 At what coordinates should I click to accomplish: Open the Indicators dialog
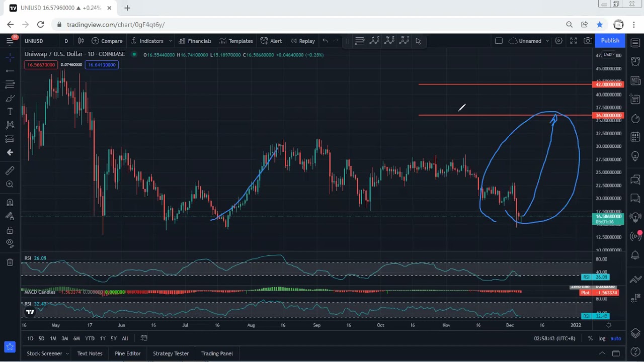147,41
